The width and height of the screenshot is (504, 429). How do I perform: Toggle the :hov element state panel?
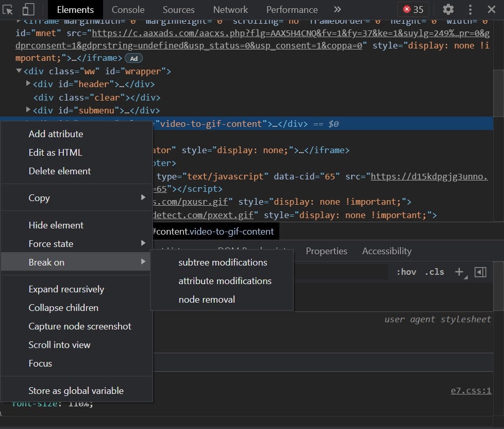pos(406,272)
